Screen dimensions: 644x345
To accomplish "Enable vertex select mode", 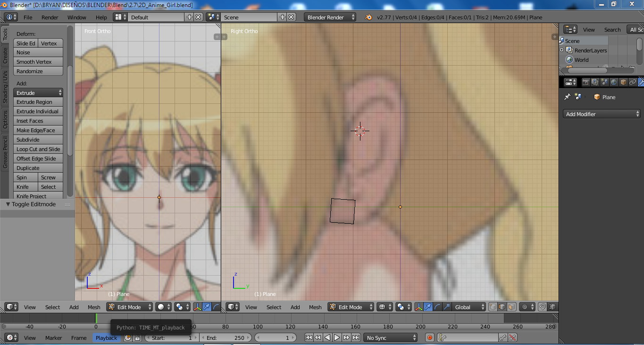I will coord(493,307).
